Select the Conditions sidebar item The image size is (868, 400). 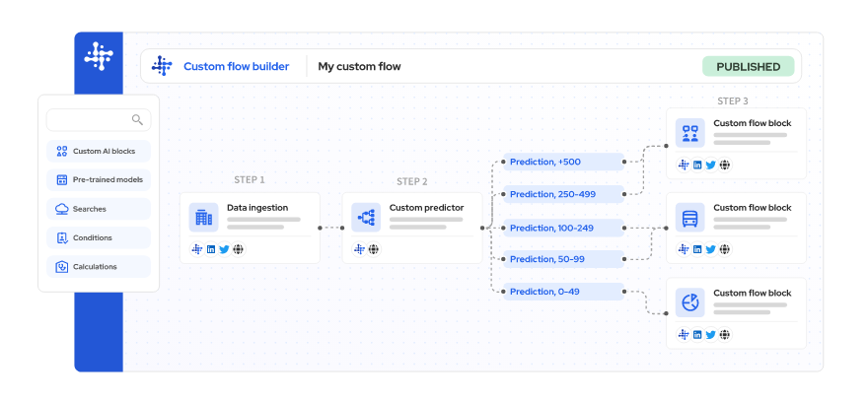pyautogui.click(x=99, y=237)
